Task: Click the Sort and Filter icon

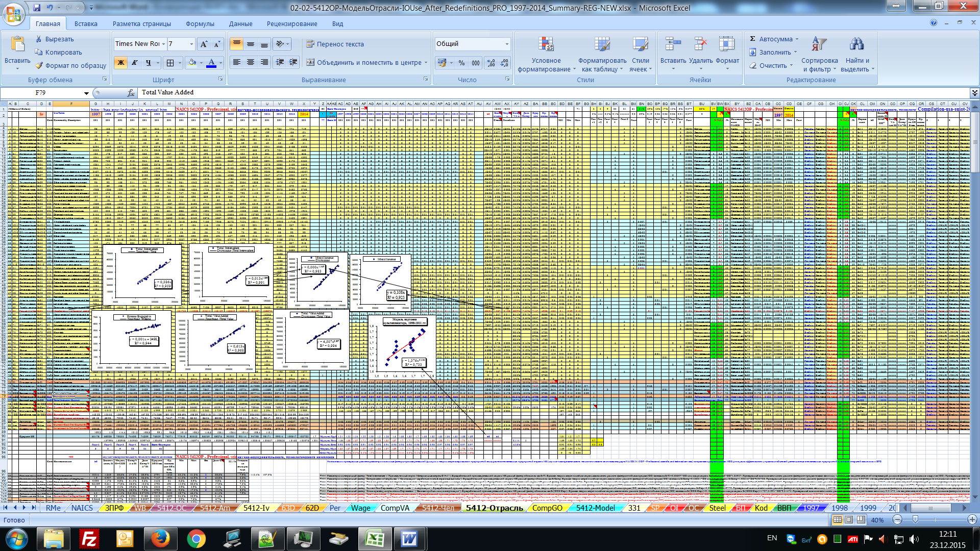Action: pos(819,45)
